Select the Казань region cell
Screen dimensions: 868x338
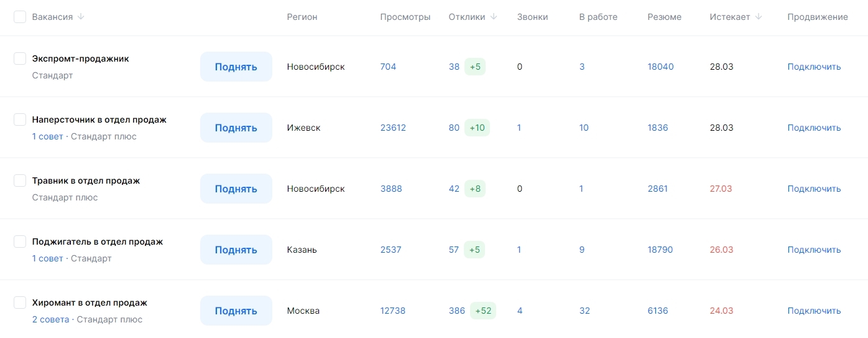pyautogui.click(x=302, y=250)
